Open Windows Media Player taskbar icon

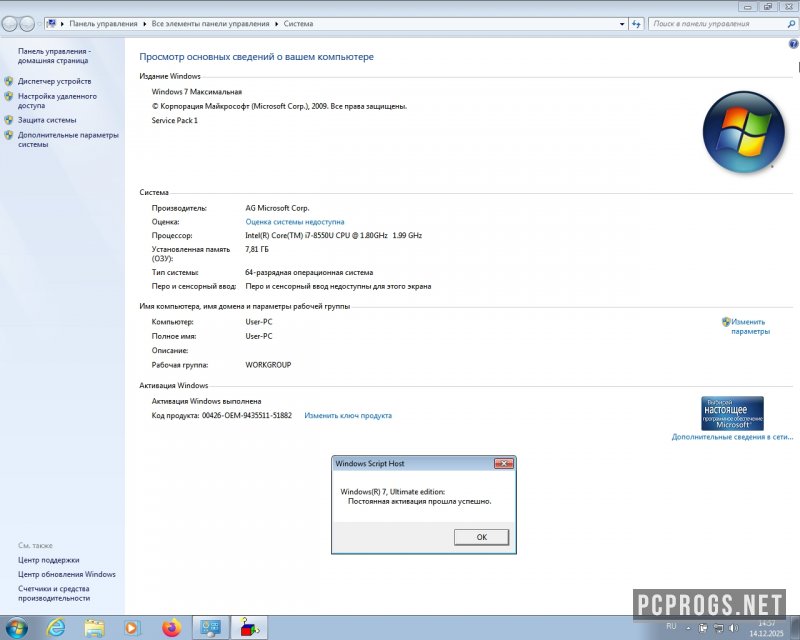pyautogui.click(x=132, y=628)
